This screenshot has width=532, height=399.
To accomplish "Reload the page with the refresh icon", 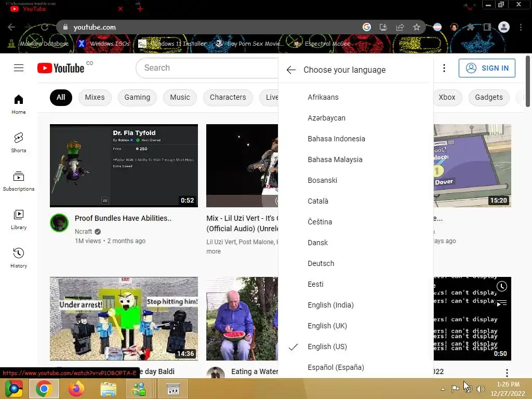I will tap(45, 27).
